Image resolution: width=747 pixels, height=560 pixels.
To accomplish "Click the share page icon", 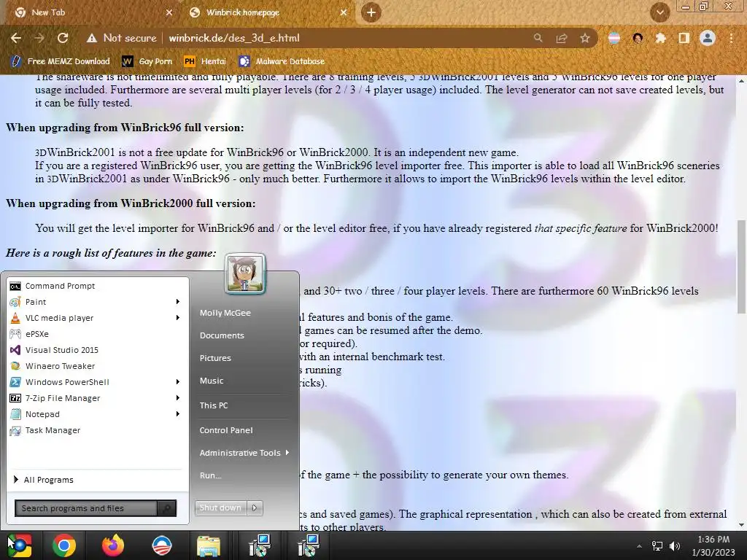I will 562,38.
